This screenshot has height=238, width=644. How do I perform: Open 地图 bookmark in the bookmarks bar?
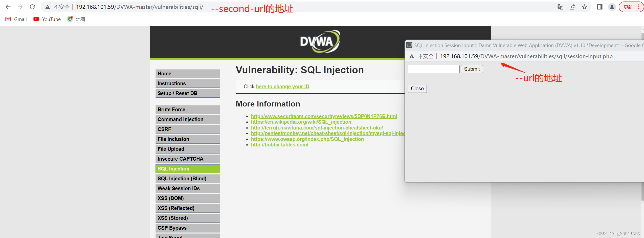pyautogui.click(x=76, y=19)
